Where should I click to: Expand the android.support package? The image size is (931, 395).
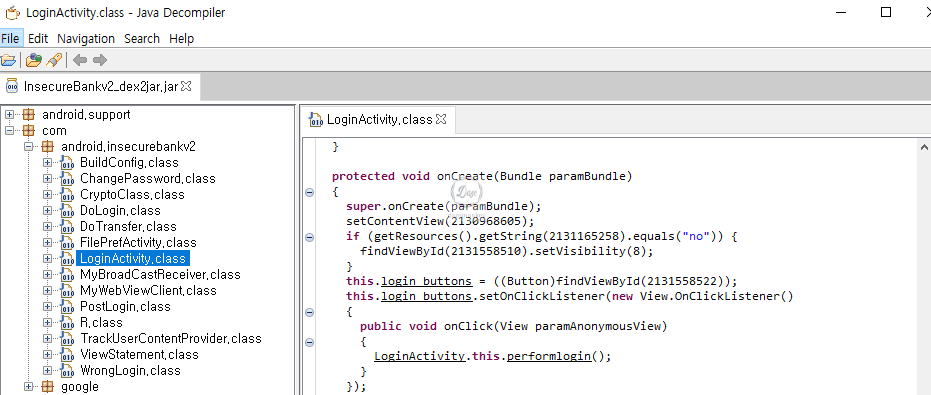pos(9,115)
